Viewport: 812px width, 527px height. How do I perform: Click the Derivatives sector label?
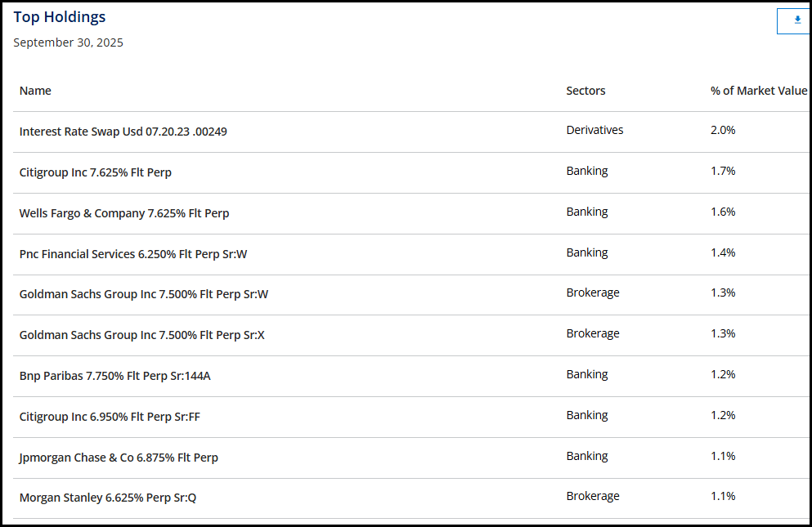(x=594, y=130)
